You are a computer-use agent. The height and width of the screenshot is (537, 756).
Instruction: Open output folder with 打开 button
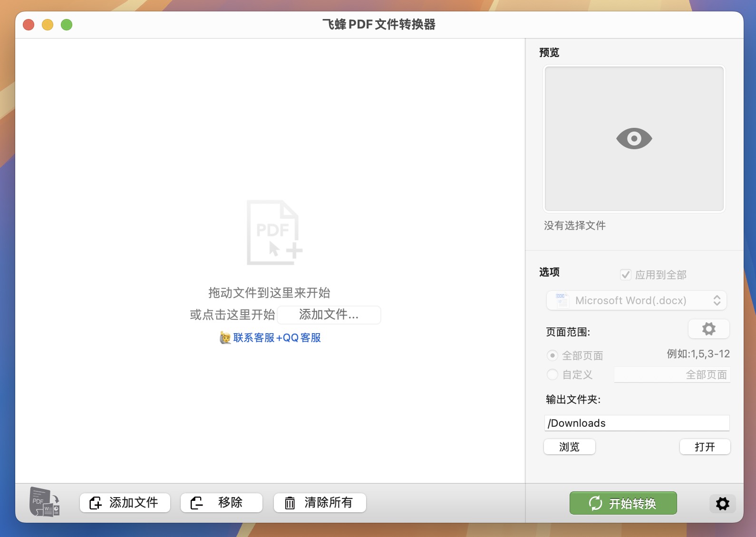pos(705,447)
